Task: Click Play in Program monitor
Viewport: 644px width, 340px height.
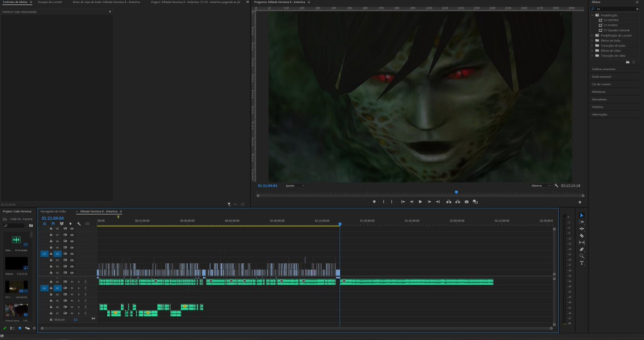Action: pos(420,202)
